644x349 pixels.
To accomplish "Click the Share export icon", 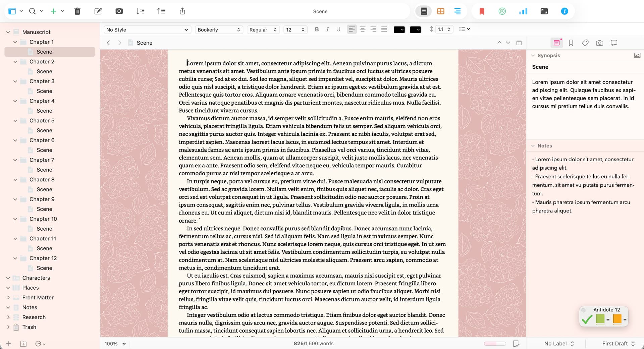I will (x=182, y=11).
